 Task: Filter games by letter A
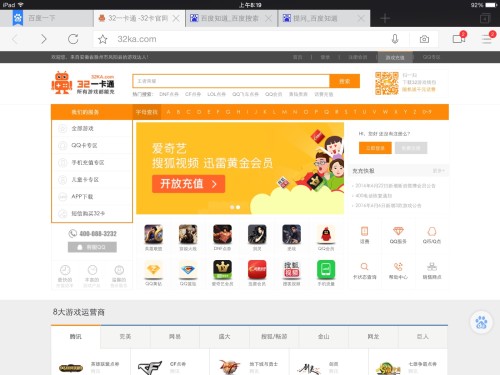coord(168,112)
